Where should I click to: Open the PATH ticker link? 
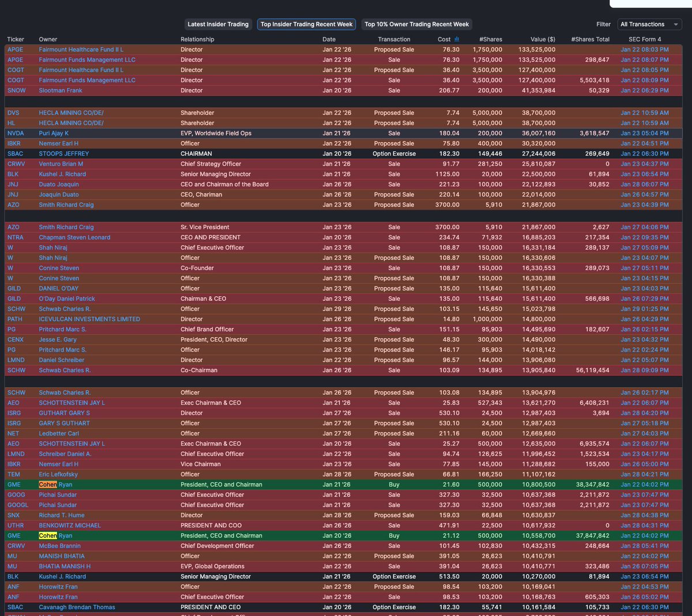click(15, 319)
